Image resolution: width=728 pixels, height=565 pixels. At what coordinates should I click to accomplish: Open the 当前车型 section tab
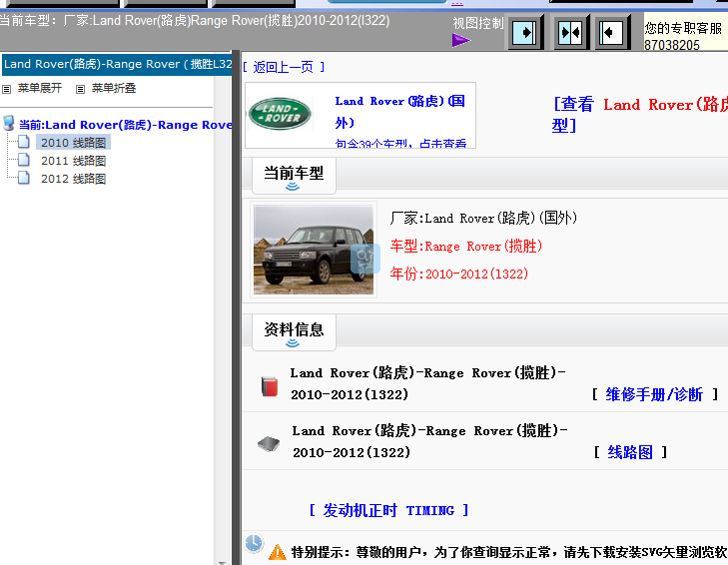pos(294,176)
